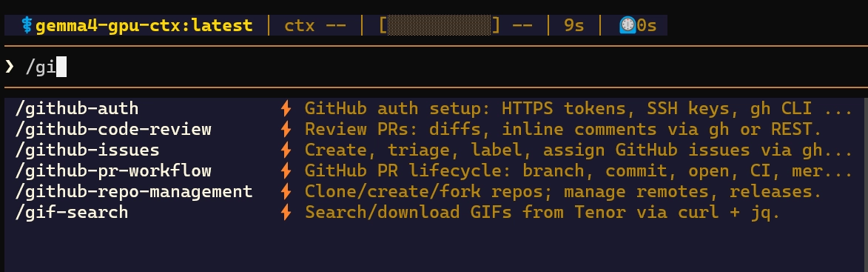The height and width of the screenshot is (272, 868).
Task: Click the context usage progress bar
Action: point(439,25)
